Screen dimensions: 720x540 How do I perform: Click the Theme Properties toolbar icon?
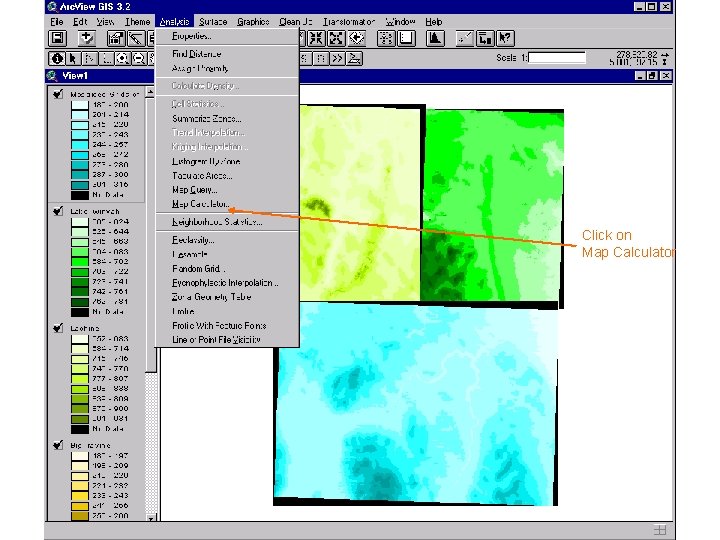pyautogui.click(x=115, y=39)
